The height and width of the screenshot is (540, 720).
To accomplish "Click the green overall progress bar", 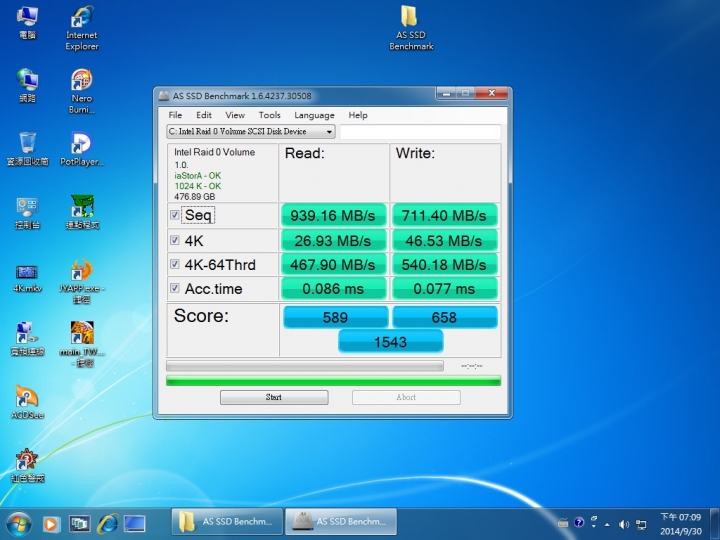I will tap(333, 381).
